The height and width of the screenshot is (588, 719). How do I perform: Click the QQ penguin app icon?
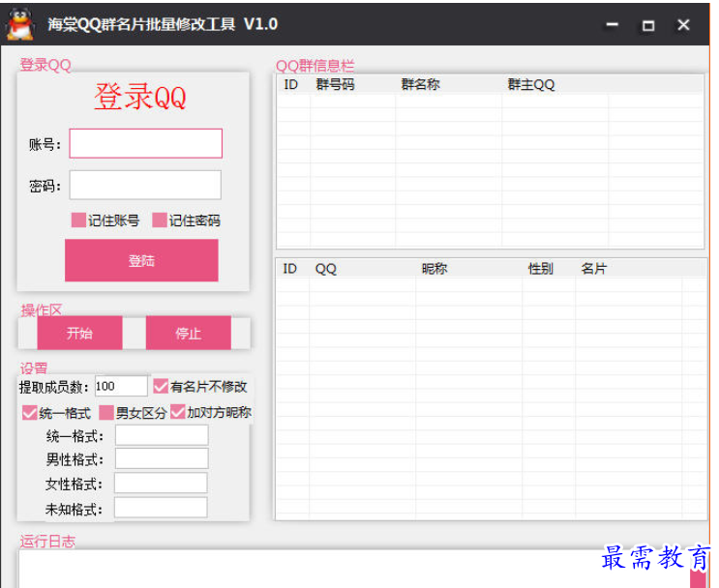click(x=19, y=24)
